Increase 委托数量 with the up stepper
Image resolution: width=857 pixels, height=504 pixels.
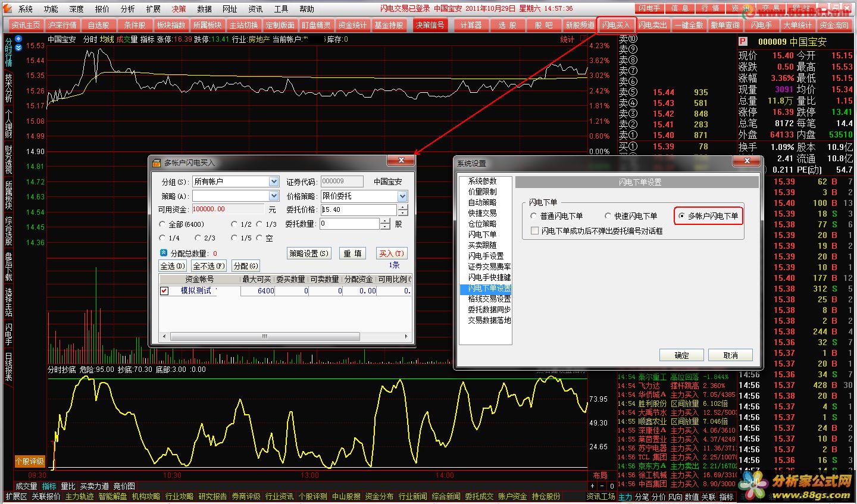(x=385, y=221)
